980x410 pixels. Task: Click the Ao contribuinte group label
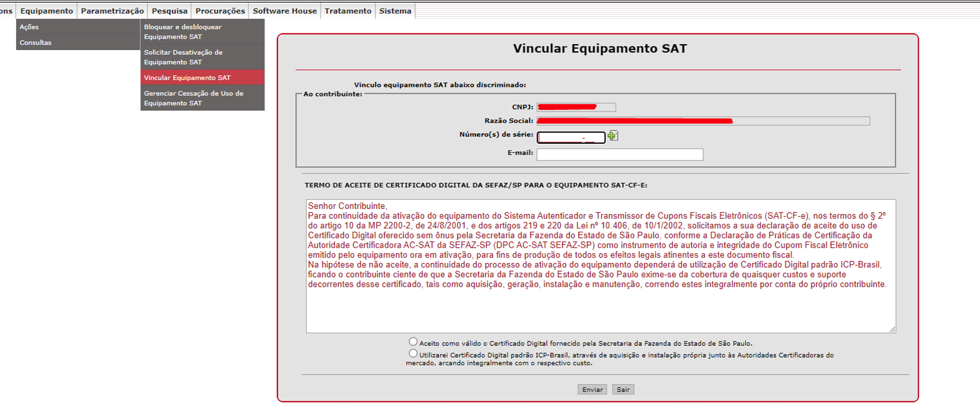[x=333, y=94]
